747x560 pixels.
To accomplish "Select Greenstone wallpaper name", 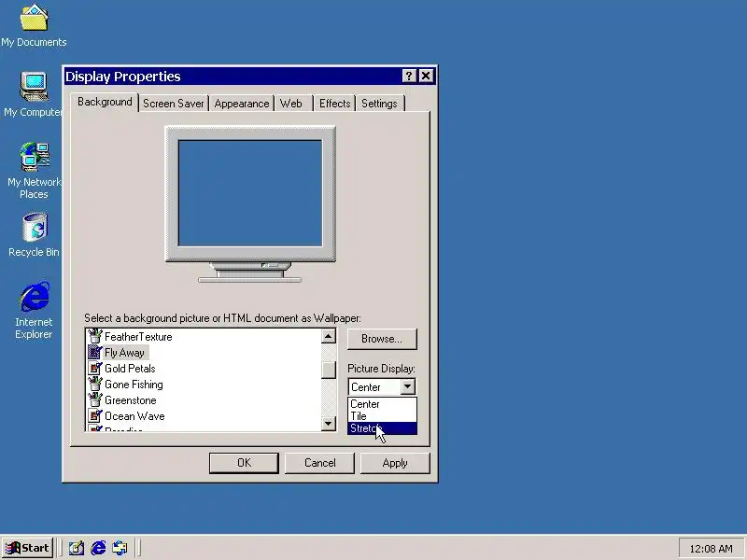I will 131,400.
